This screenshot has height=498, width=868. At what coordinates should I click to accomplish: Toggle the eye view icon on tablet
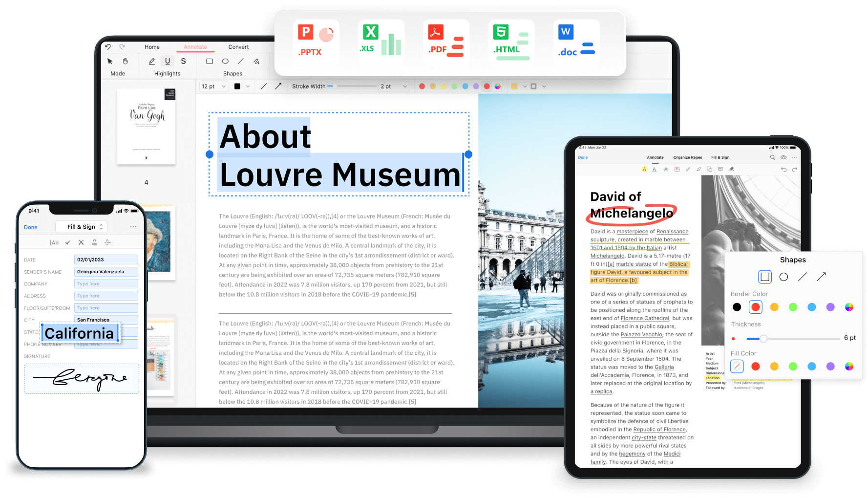point(783,157)
